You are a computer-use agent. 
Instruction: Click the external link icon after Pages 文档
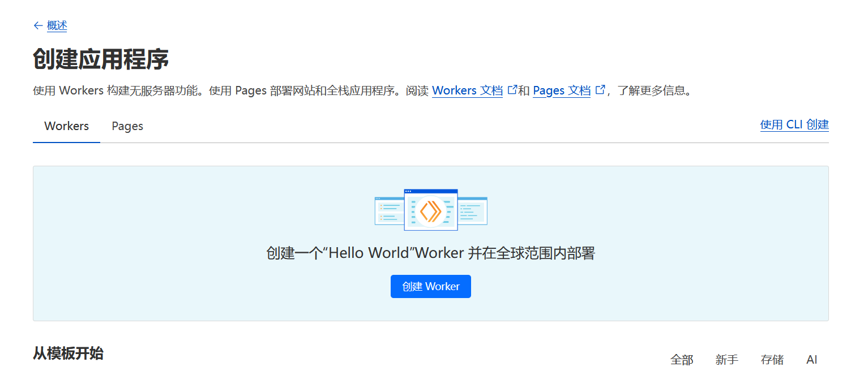(x=600, y=89)
